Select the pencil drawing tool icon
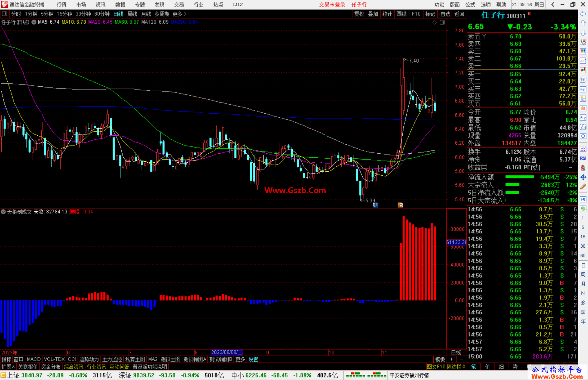The width and height of the screenshot is (588, 380). [583, 187]
